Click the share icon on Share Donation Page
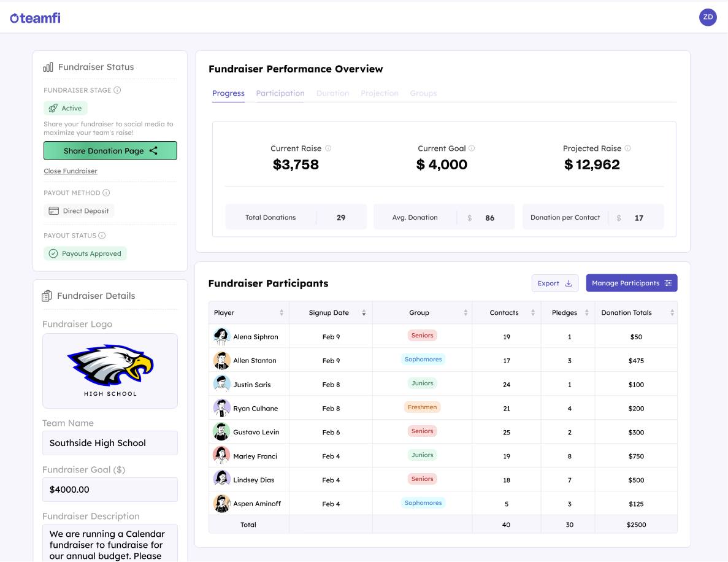 (x=153, y=151)
